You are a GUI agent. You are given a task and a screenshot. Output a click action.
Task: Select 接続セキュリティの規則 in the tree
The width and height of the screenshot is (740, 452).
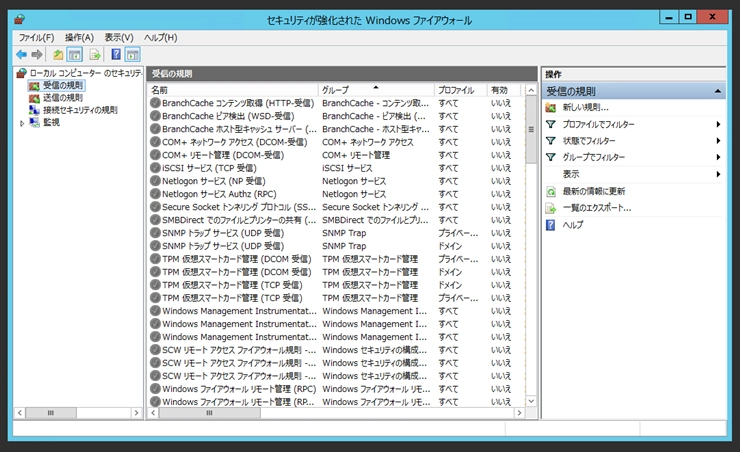click(80, 110)
